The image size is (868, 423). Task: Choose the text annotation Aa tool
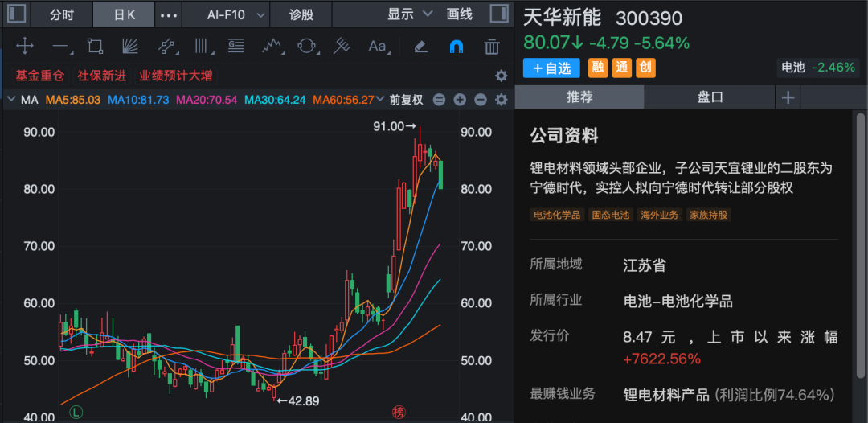click(377, 47)
